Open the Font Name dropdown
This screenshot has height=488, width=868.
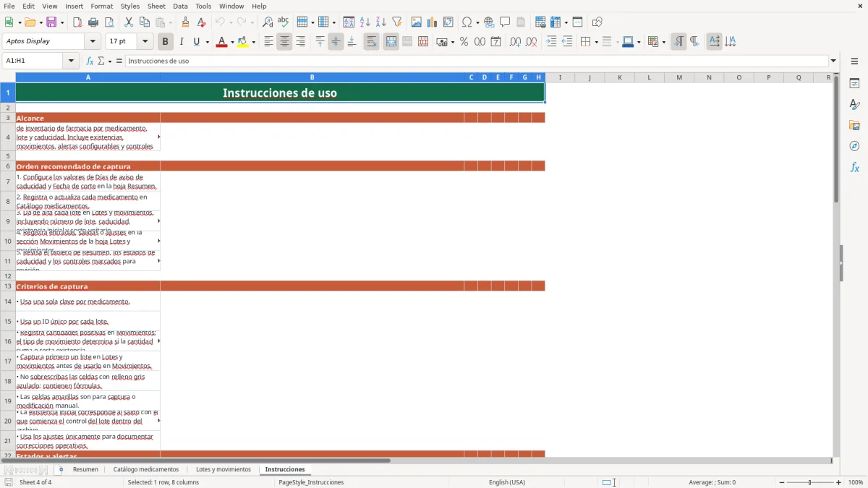93,41
